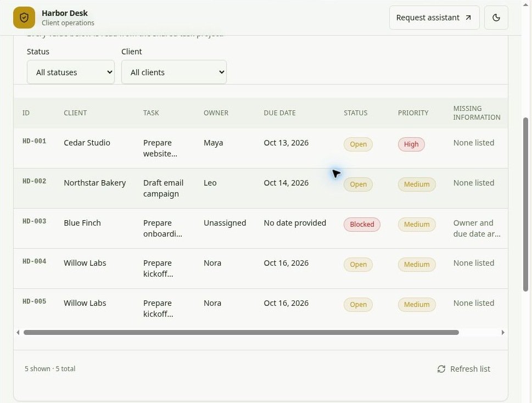
Task: Click the Blocked status badge
Action: point(362,224)
